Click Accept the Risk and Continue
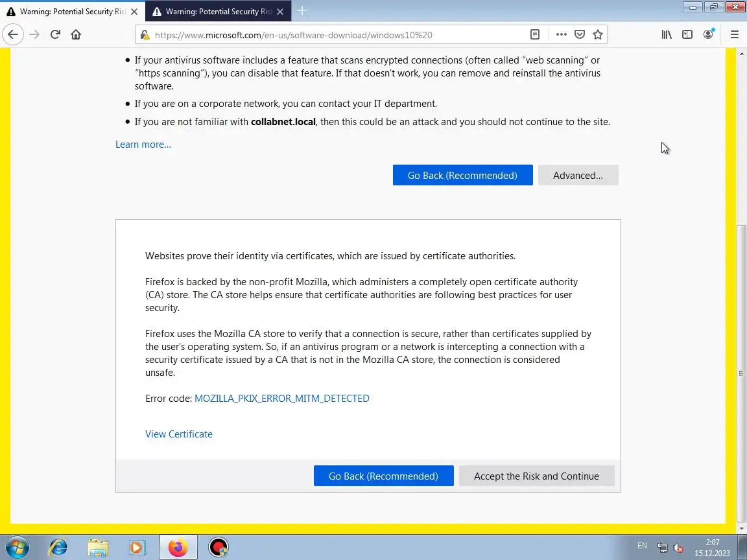 [536, 476]
